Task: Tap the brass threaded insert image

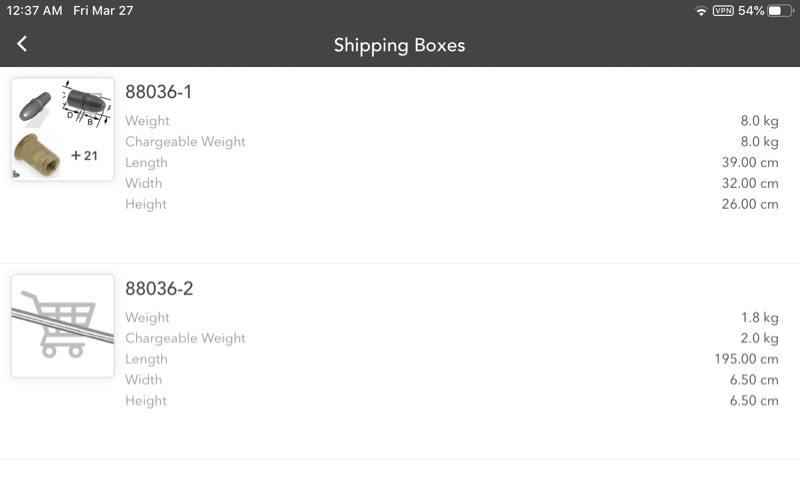Action: click(x=38, y=154)
